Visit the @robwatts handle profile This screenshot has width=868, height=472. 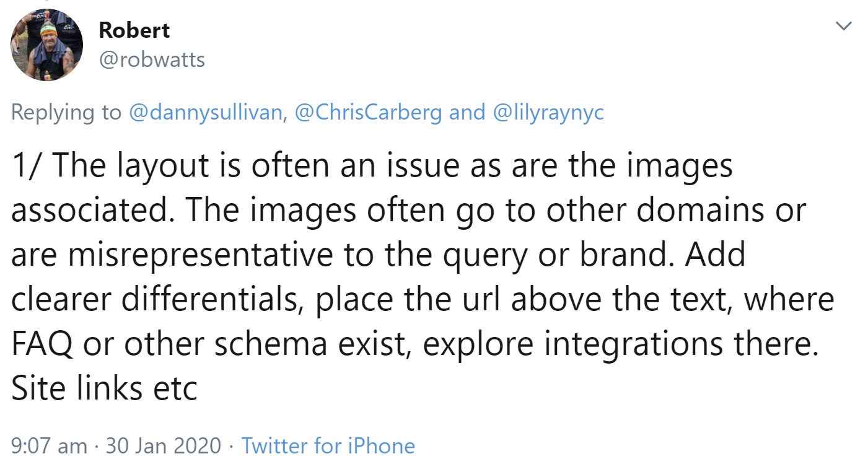152,59
